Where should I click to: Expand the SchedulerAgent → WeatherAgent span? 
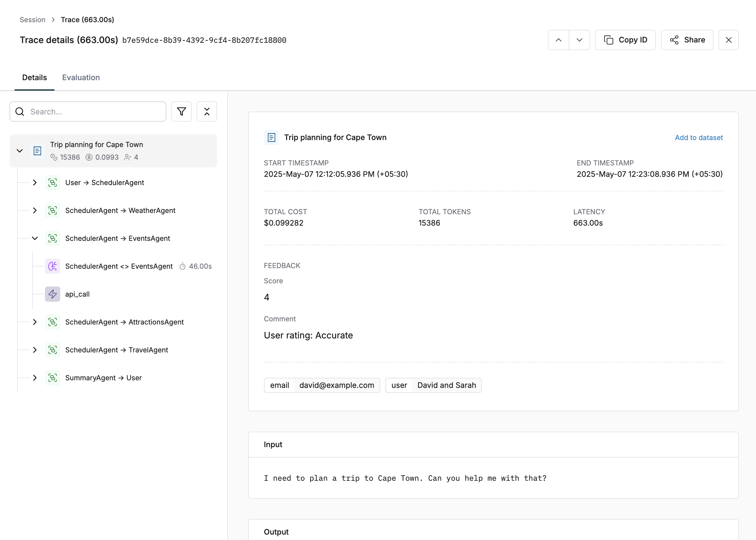tap(35, 210)
